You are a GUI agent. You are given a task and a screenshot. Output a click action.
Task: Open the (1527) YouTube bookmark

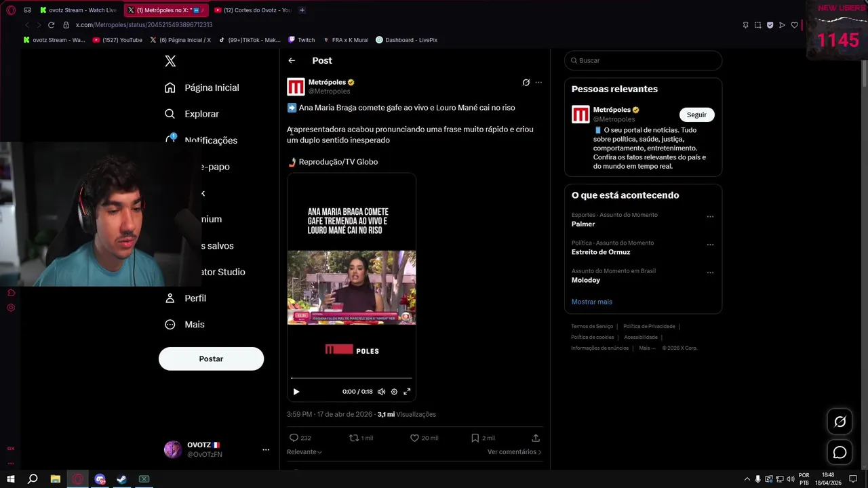click(117, 40)
